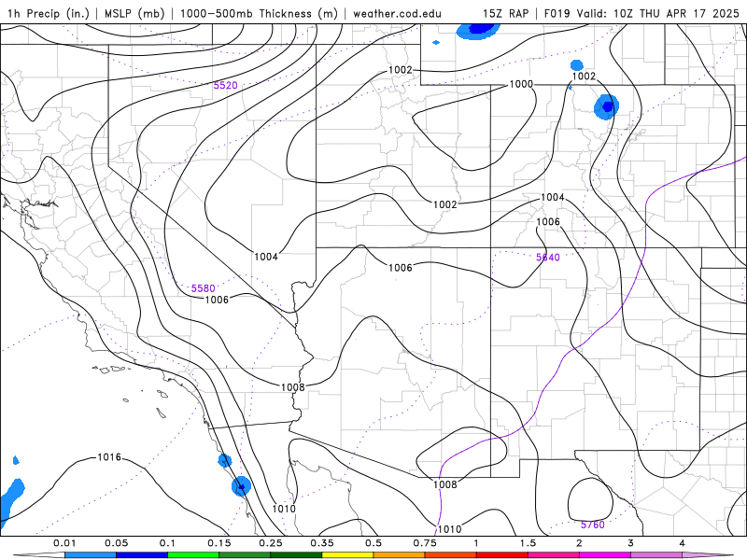Screen dimensions: 747x560
Task: Click the 1000 isobar label
Action: [521, 84]
